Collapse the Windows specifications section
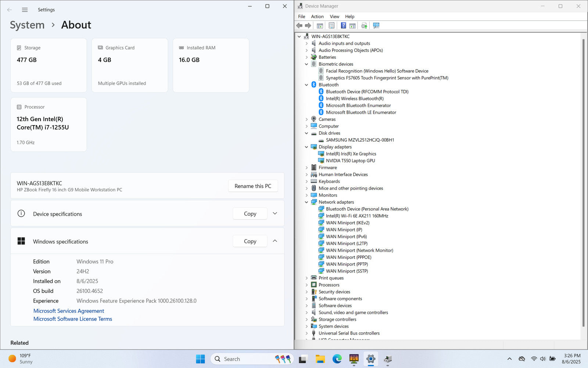Screen dimensions: 588x368 tap(275, 241)
